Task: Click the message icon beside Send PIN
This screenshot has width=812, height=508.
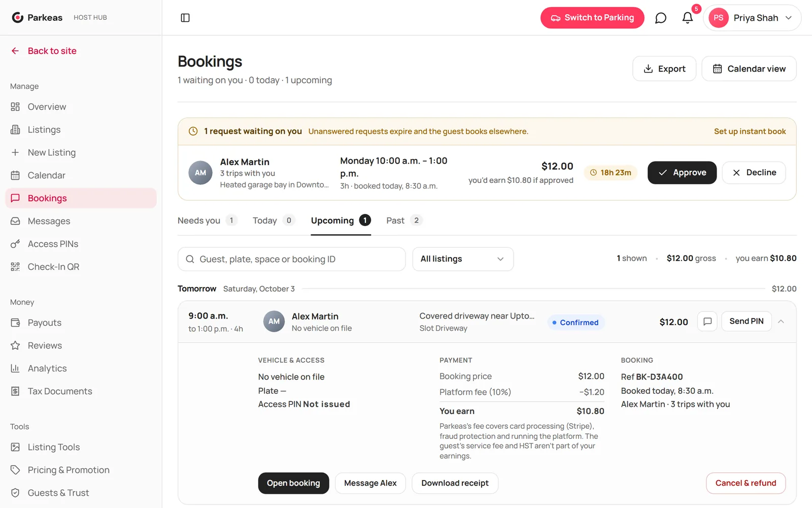Action: pos(707,322)
